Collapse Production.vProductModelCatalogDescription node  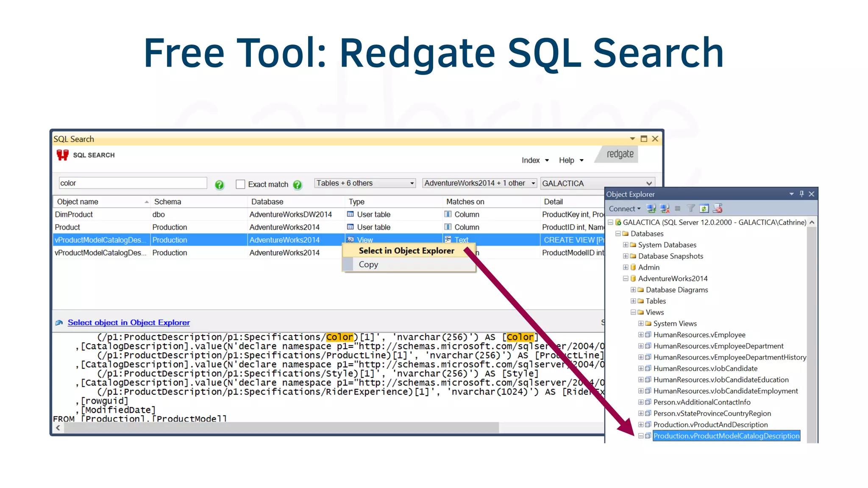(641, 436)
